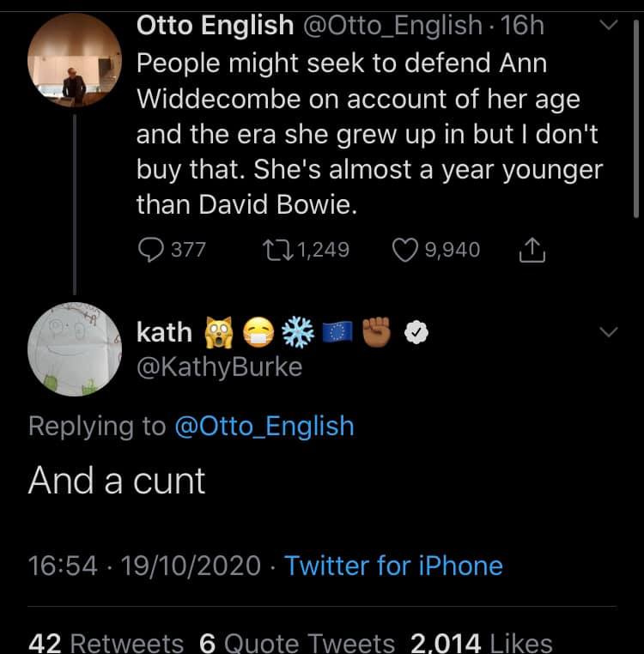This screenshot has width=644, height=654.
Task: Open Otto English's profile picture
Action: click(x=74, y=60)
